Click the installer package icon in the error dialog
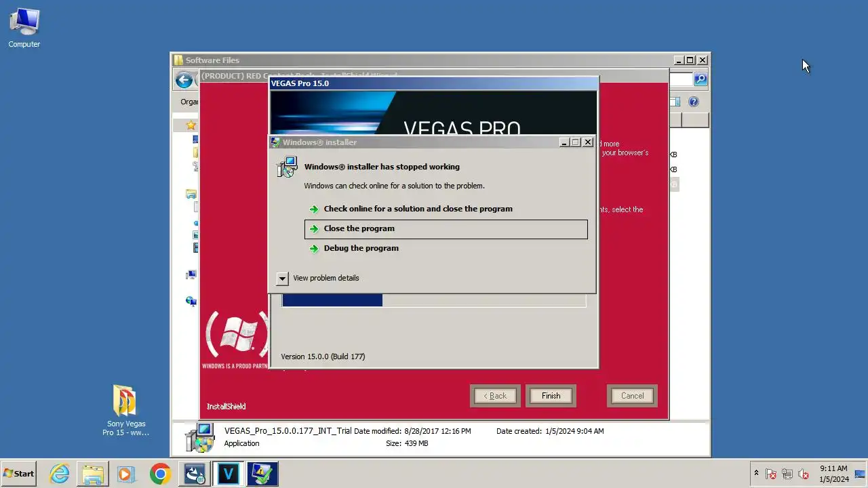Screen dimensions: 868x488 (288, 167)
